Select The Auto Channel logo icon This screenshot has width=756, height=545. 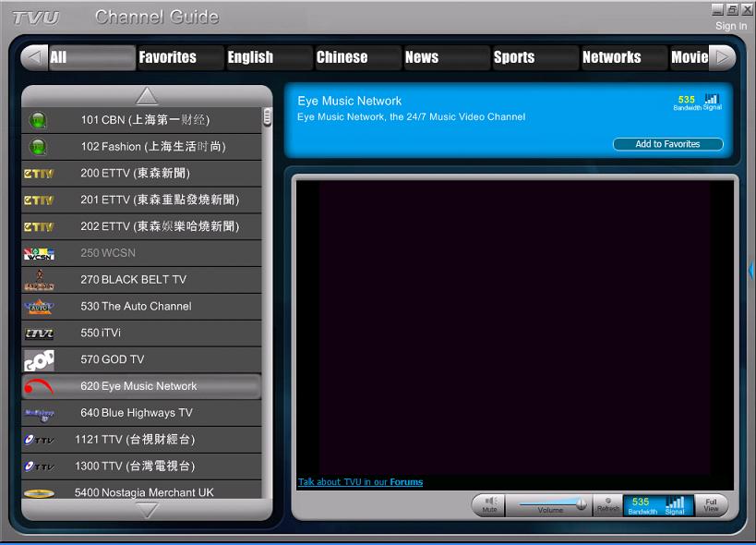click(40, 306)
